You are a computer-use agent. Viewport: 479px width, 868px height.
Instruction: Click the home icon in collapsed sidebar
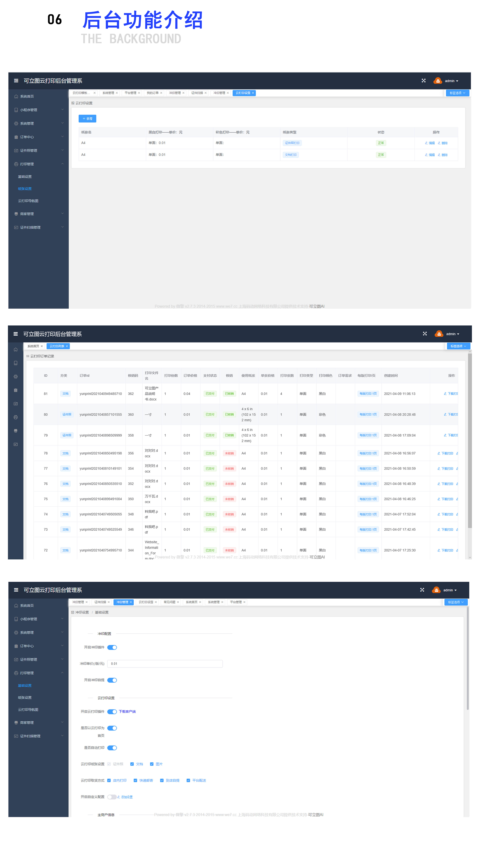pos(15,350)
